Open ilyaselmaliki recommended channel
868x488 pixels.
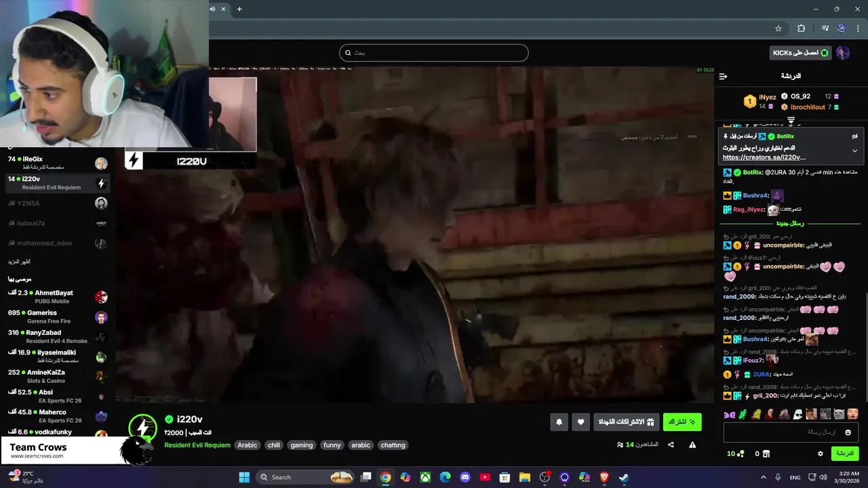(58, 357)
